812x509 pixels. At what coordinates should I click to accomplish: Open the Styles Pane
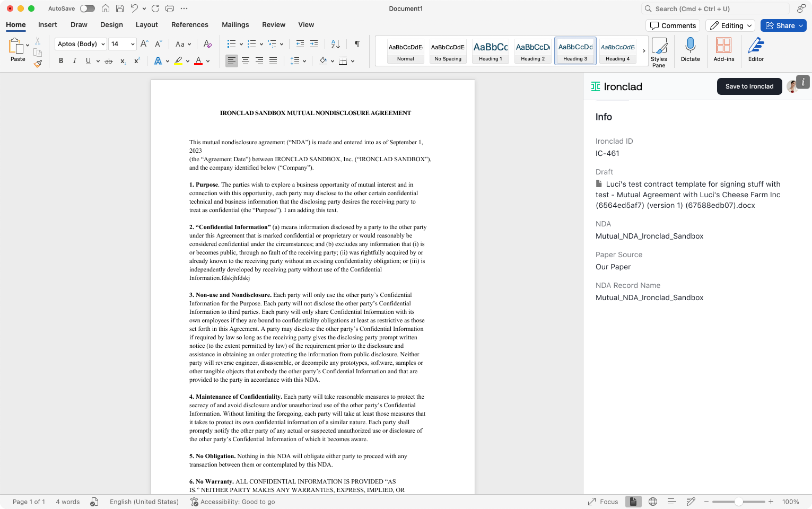pyautogui.click(x=659, y=52)
